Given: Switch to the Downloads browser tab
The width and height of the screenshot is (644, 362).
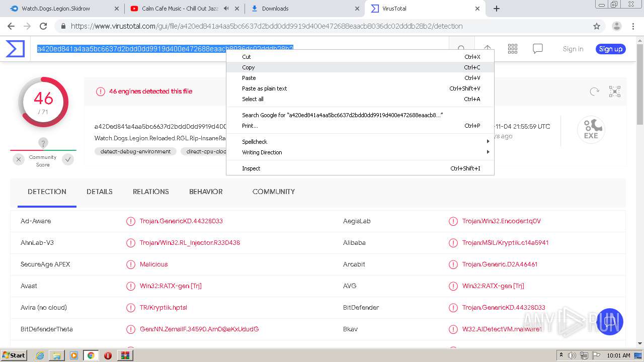Looking at the screenshot, I should point(305,9).
